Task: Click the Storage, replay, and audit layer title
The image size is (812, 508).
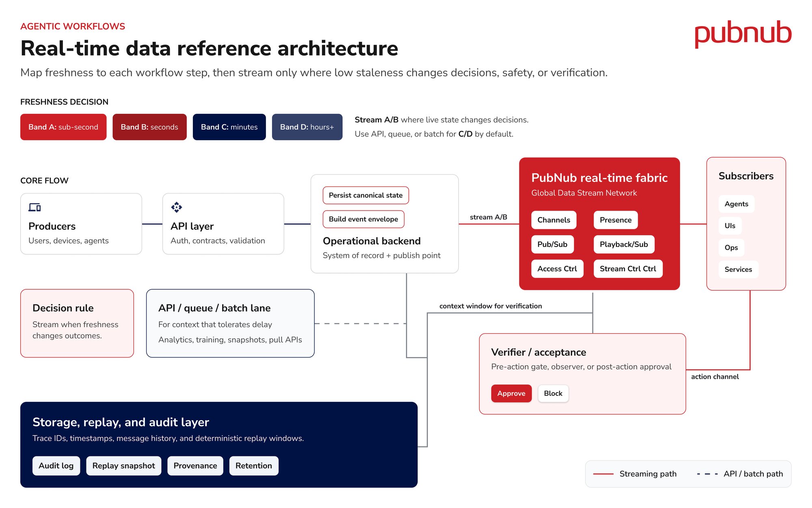Action: [x=121, y=422]
